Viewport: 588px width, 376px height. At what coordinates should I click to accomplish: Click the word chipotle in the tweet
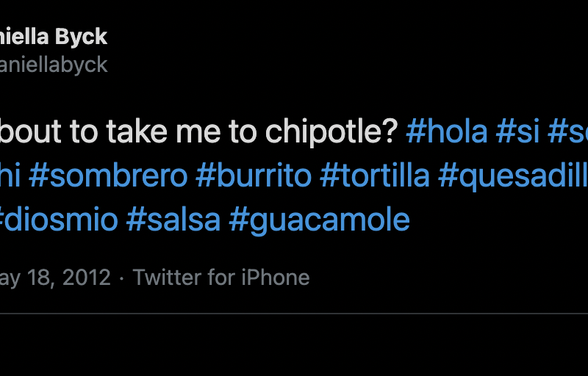point(334,132)
